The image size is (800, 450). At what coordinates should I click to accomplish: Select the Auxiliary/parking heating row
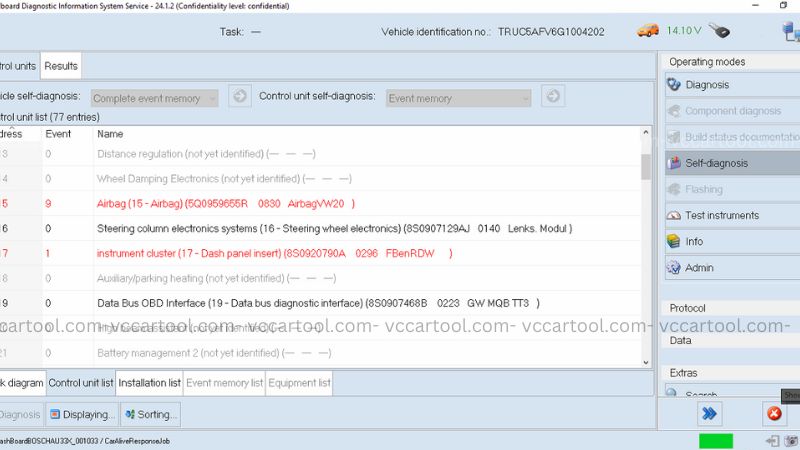click(320, 278)
